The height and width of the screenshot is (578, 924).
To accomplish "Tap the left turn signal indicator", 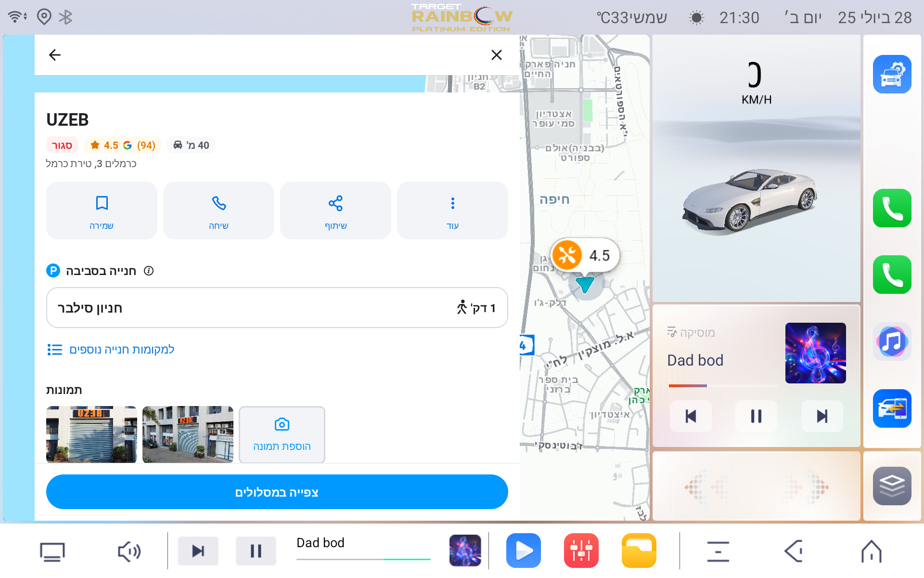I will click(708, 486).
